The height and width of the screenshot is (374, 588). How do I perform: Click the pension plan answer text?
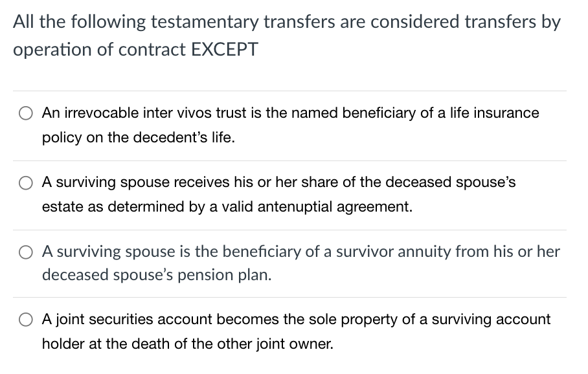[x=298, y=252]
